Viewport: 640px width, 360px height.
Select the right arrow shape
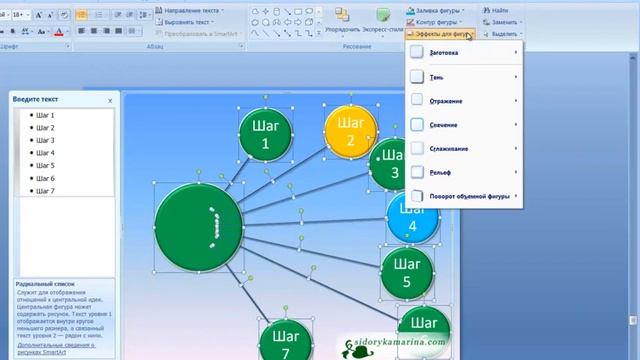point(298,23)
